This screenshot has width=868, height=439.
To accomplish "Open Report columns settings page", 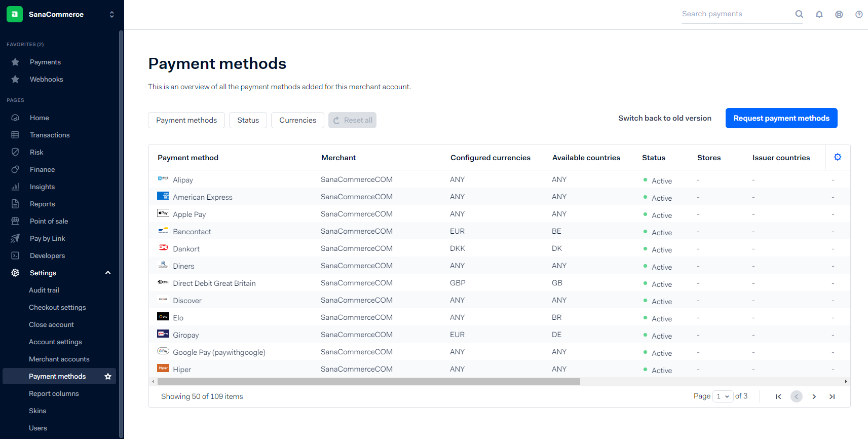I will pyautogui.click(x=54, y=393).
